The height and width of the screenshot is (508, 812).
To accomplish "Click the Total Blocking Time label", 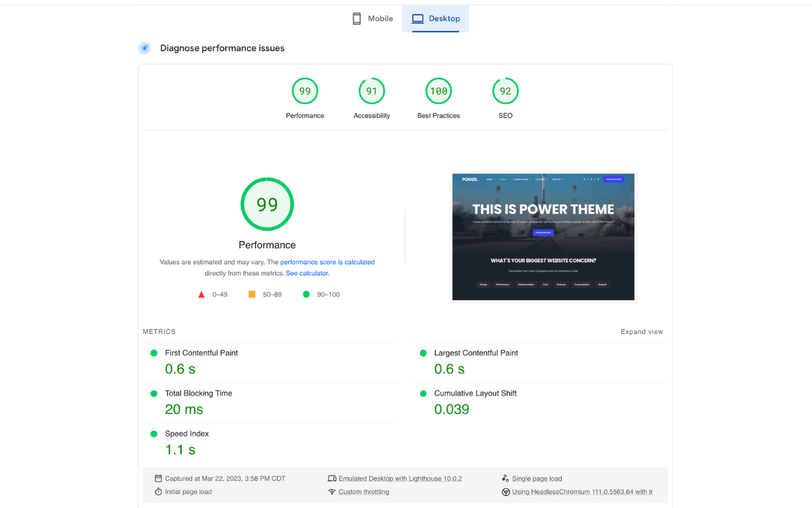I will [x=198, y=394].
